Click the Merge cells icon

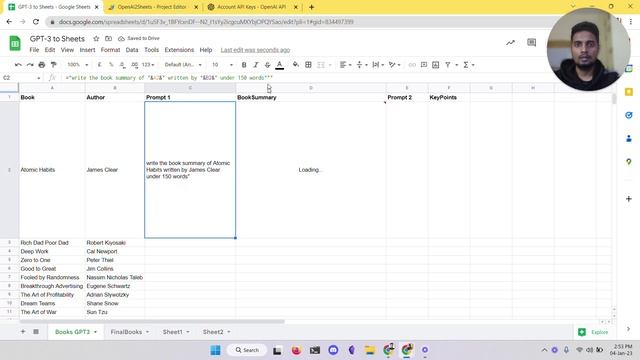pyautogui.click(x=321, y=64)
